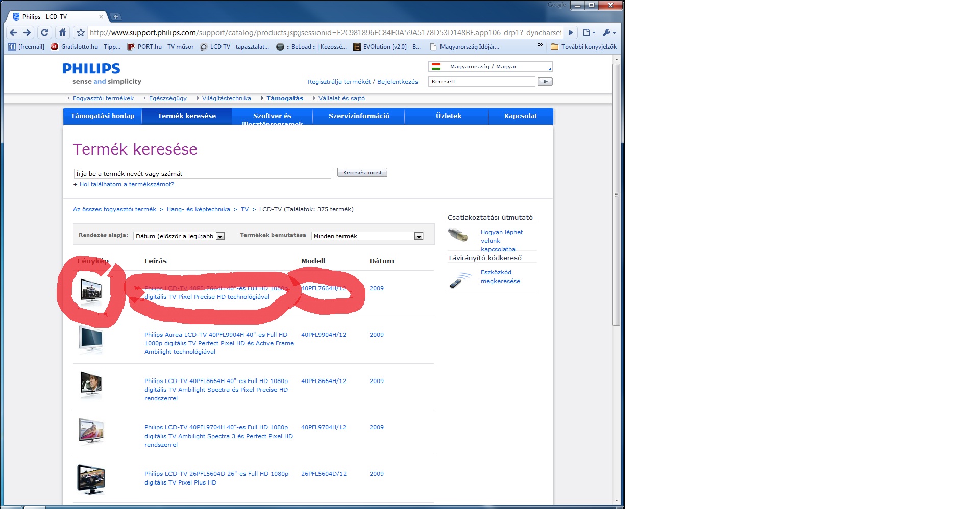Open the 40PFL7664H TV thumbnail
Image resolution: width=980 pixels, height=509 pixels.
click(x=91, y=292)
